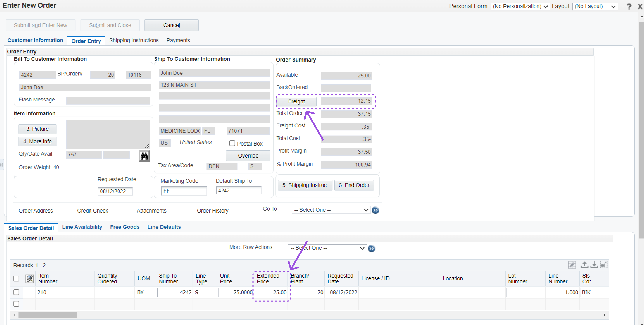This screenshot has height=325, width=644.
Task: Toggle the Postal Box checkbox
Action: [x=232, y=143]
